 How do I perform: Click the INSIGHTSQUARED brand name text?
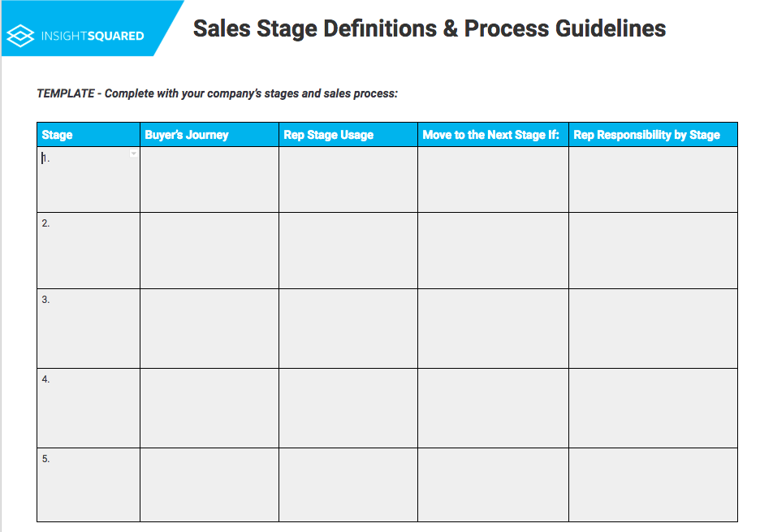93,36
